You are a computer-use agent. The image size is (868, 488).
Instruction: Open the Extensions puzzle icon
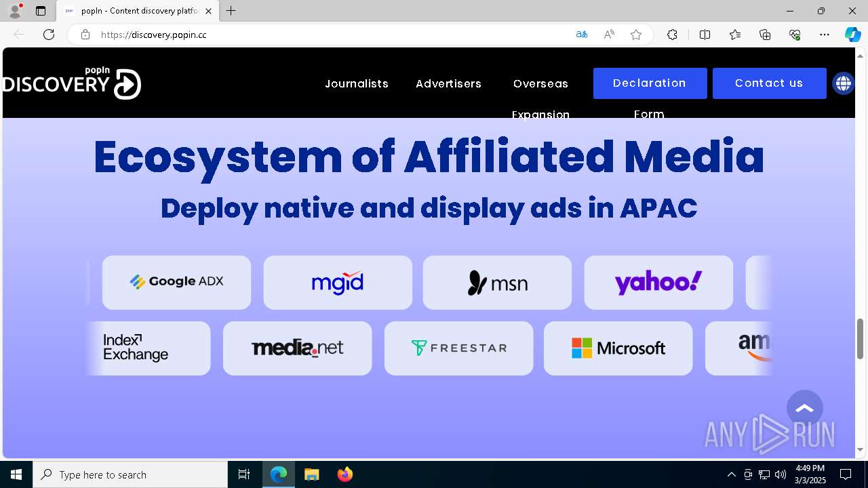pos(672,35)
